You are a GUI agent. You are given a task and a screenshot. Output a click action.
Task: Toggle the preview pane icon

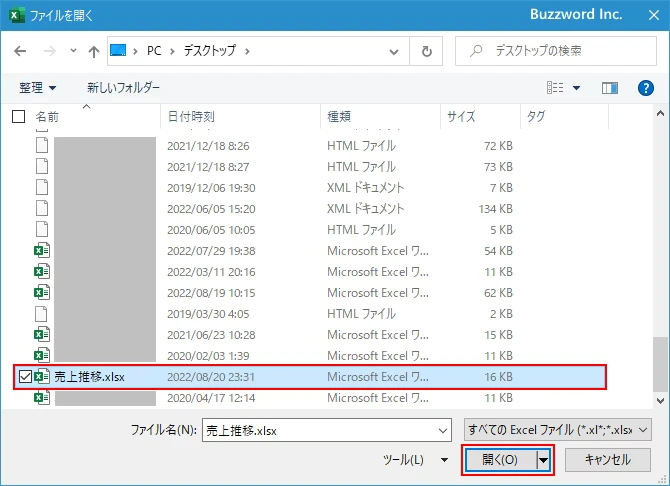(609, 88)
